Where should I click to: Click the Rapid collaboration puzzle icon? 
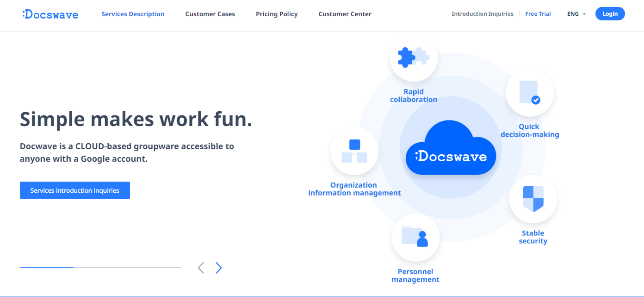pos(414,57)
